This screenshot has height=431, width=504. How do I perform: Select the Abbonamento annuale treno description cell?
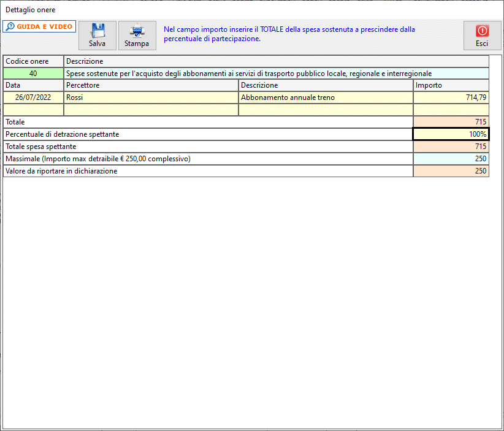(326, 97)
